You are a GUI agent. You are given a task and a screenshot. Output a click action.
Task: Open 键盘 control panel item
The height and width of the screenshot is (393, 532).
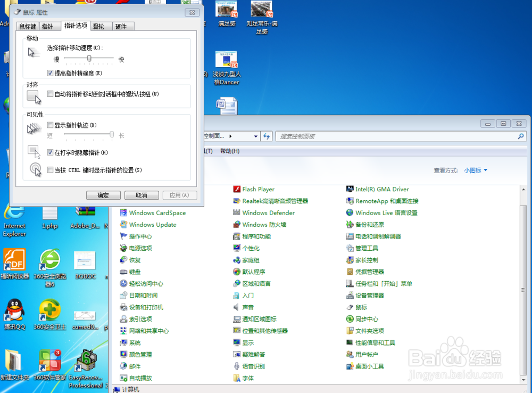pyautogui.click(x=130, y=272)
